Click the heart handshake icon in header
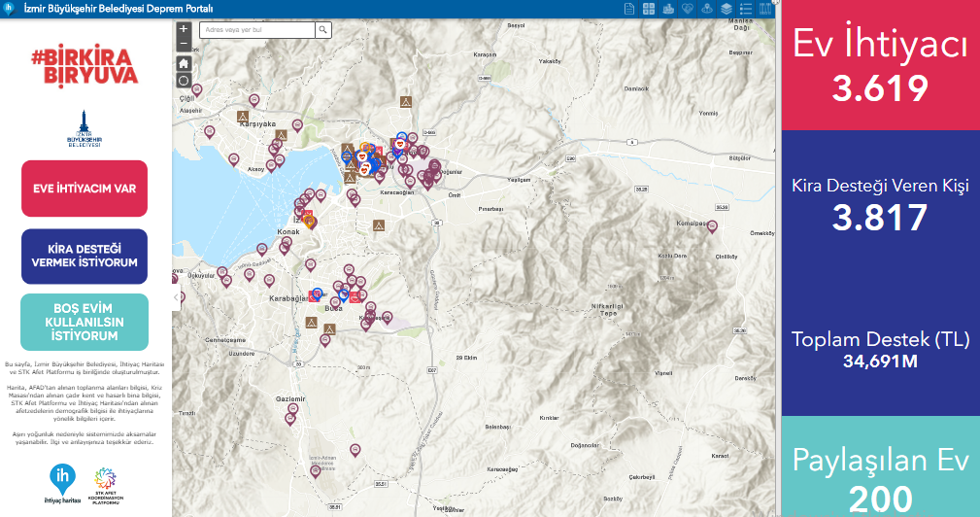The width and height of the screenshot is (980, 517). (688, 9)
